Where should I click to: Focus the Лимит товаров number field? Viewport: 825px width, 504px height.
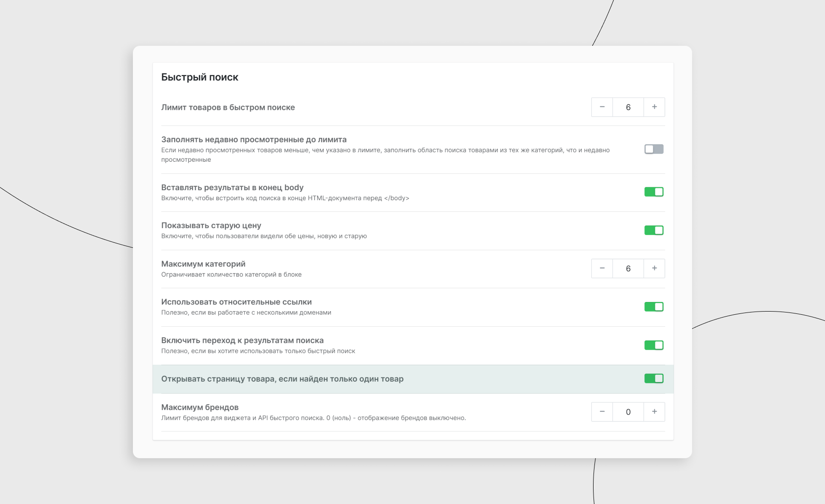click(x=628, y=107)
